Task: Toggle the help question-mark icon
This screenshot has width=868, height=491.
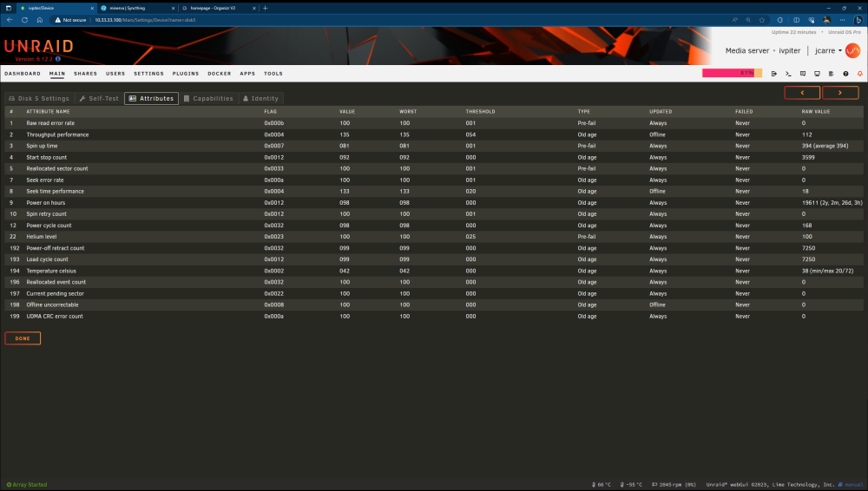Action: 845,74
